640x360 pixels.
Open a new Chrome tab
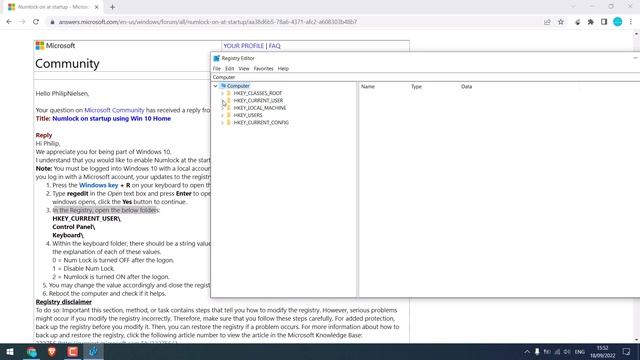(112, 7)
